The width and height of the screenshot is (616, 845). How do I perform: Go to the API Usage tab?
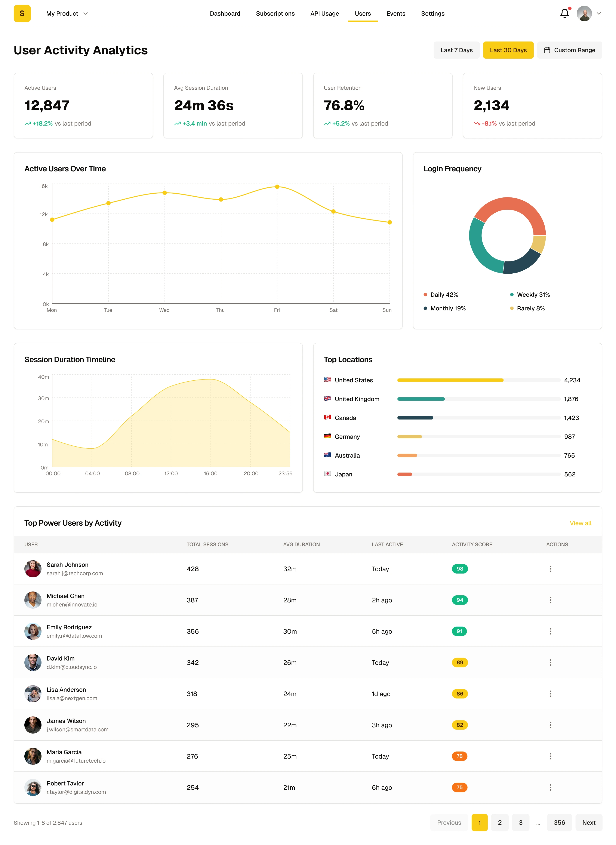click(324, 14)
